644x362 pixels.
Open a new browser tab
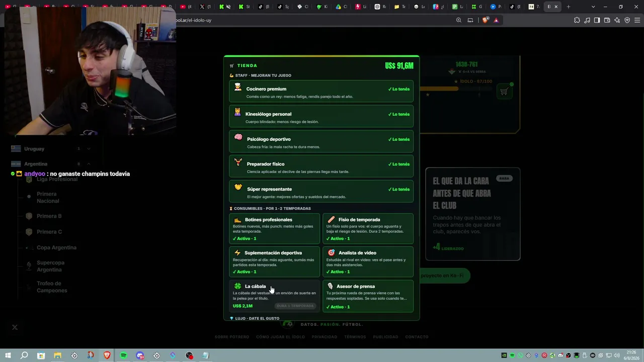pos(569,7)
